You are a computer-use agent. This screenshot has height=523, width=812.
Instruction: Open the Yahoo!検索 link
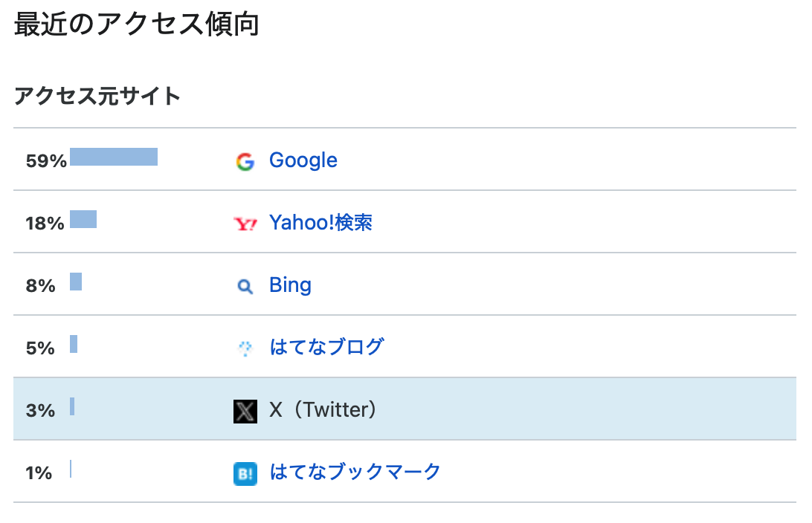[x=320, y=223]
